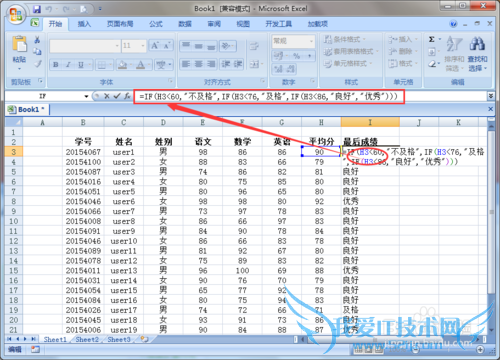This screenshot has width=500, height=360.
Task: Click the Copy icon
Action: [37, 51]
